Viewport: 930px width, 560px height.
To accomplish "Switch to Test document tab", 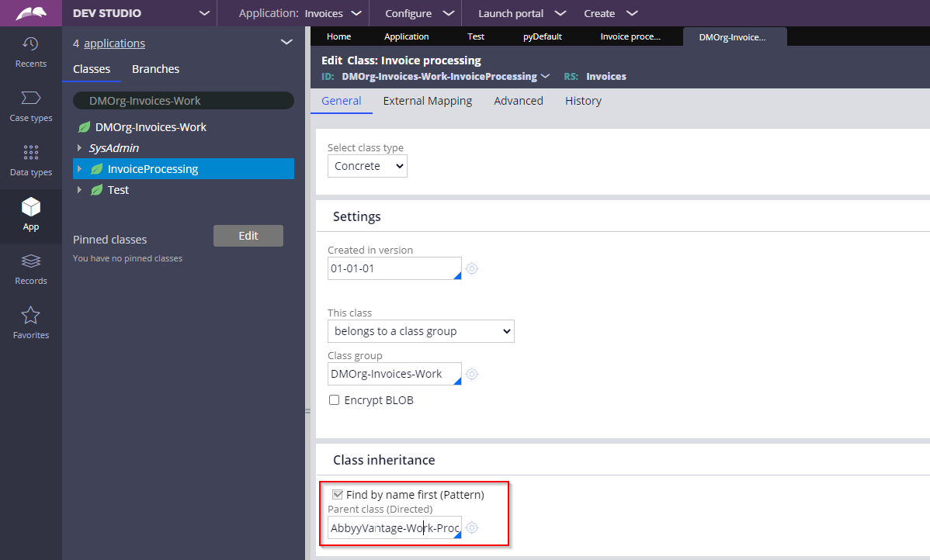I will tap(476, 36).
